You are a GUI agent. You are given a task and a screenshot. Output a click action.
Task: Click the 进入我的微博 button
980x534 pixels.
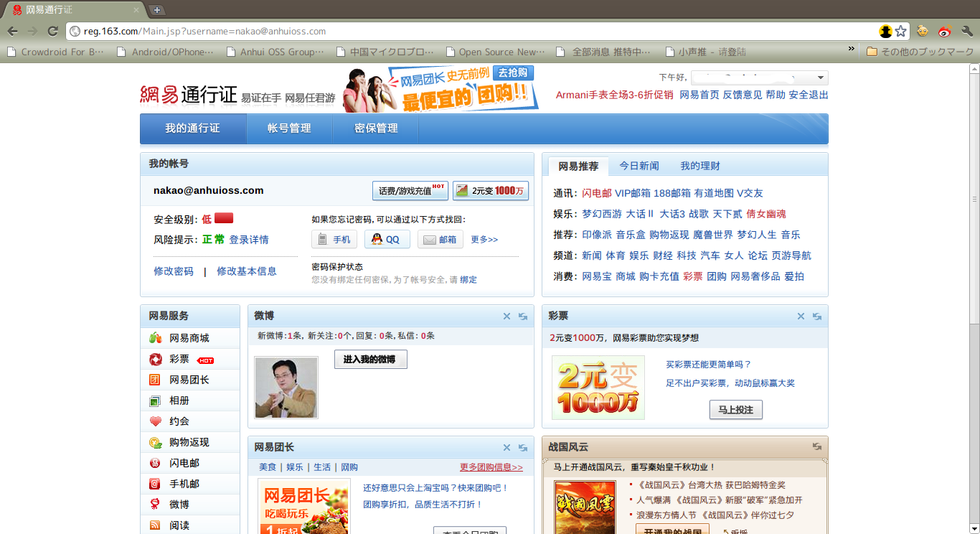371,360
